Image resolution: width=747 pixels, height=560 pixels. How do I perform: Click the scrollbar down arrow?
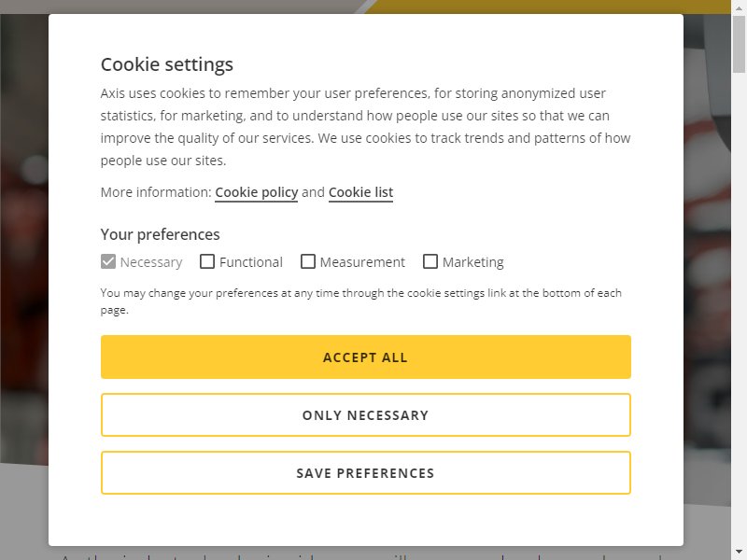point(739,553)
